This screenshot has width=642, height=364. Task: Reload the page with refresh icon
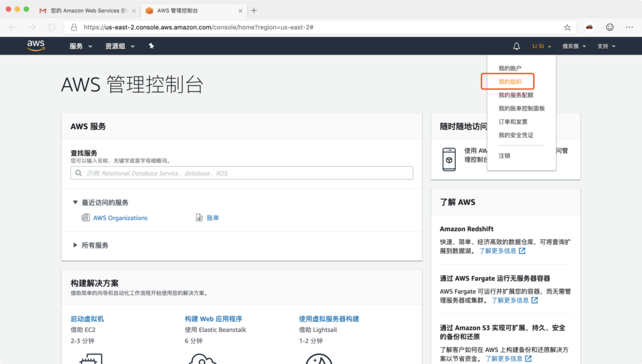[51, 27]
